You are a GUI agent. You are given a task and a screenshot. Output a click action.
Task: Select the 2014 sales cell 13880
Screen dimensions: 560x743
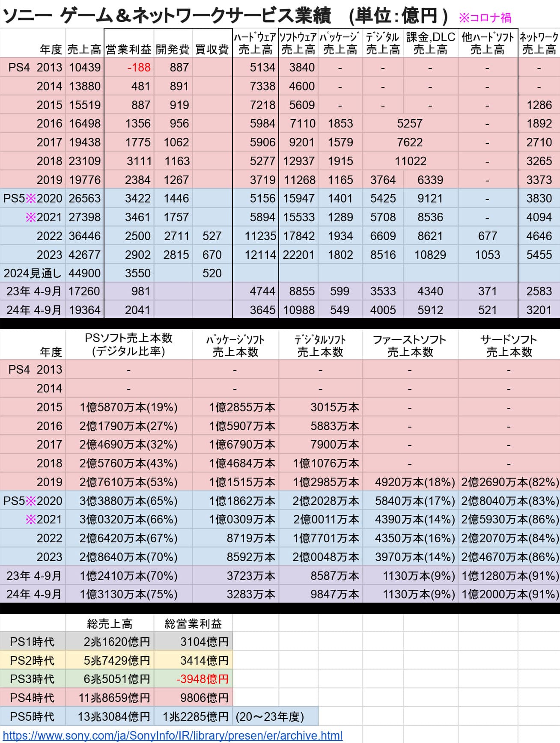[x=84, y=86]
